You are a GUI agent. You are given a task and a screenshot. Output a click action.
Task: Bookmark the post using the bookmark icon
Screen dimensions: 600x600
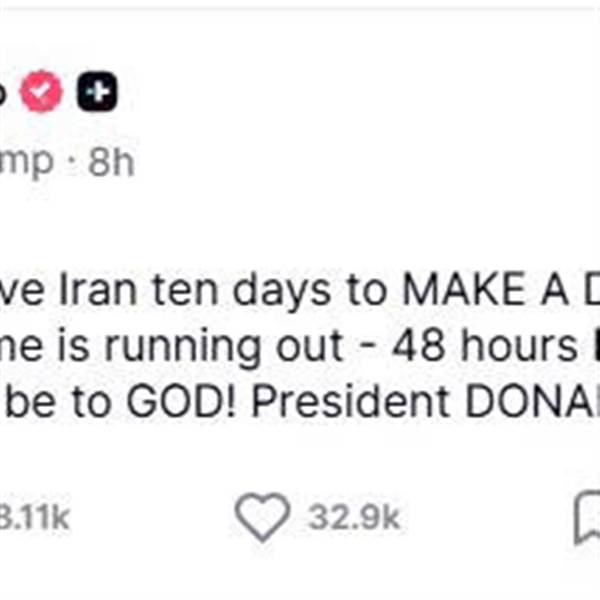click(x=587, y=518)
